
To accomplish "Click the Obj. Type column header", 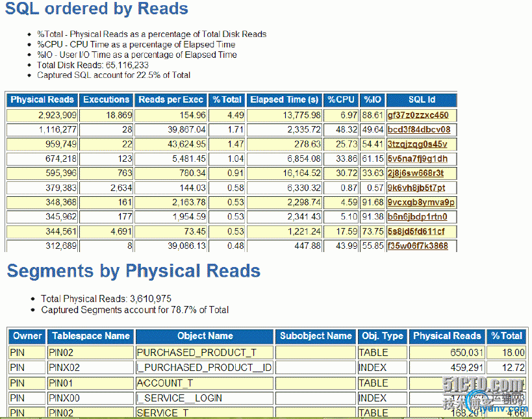I will tap(383, 336).
